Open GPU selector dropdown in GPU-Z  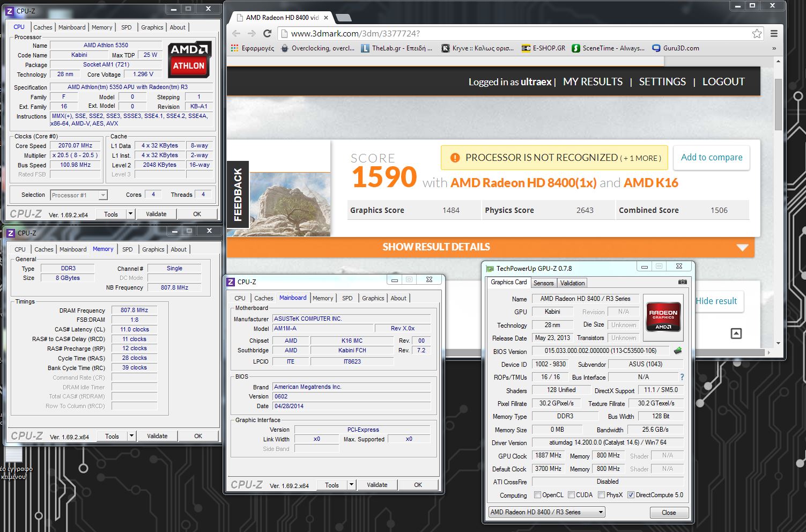click(x=547, y=512)
